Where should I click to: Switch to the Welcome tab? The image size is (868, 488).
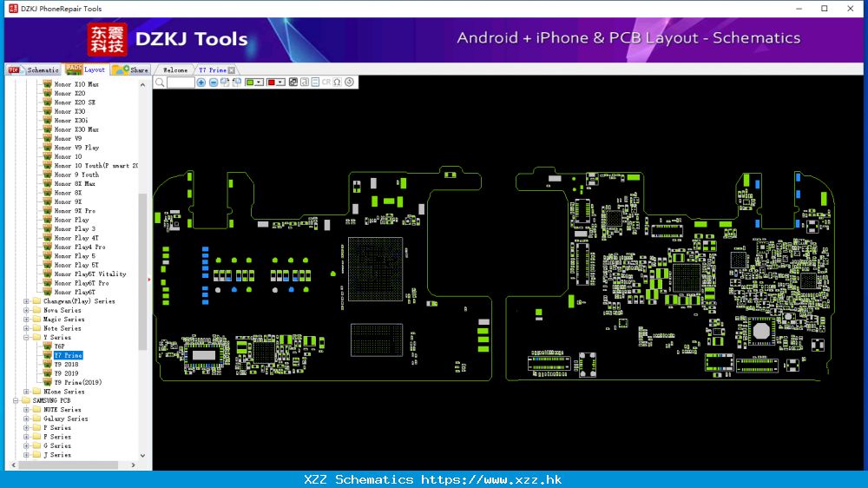pyautogui.click(x=175, y=70)
